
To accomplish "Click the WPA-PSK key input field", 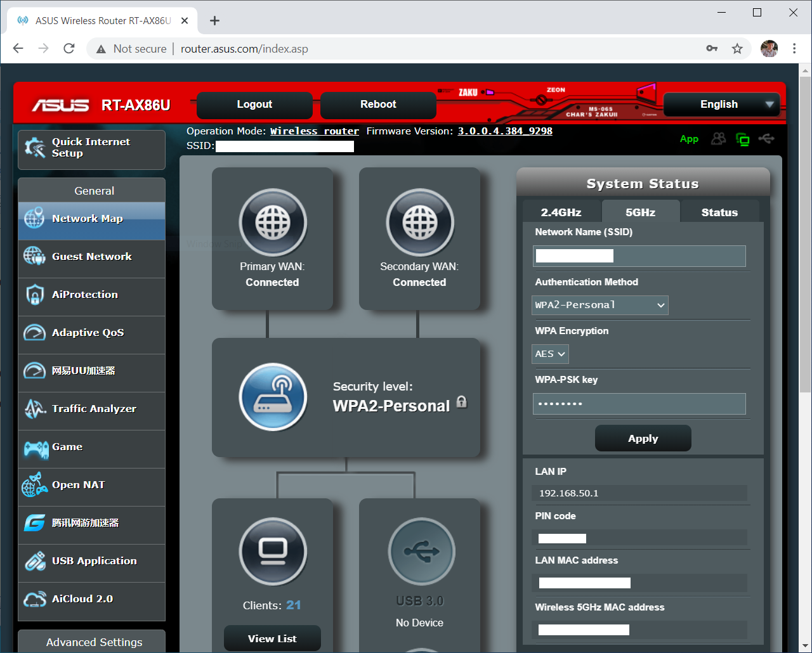I will tap(639, 404).
